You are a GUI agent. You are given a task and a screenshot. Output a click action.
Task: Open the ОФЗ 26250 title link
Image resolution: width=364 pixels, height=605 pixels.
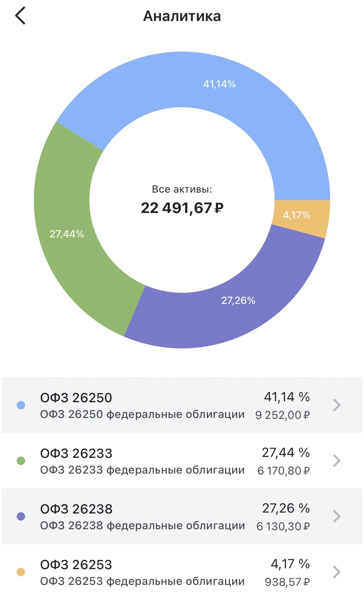click(76, 398)
